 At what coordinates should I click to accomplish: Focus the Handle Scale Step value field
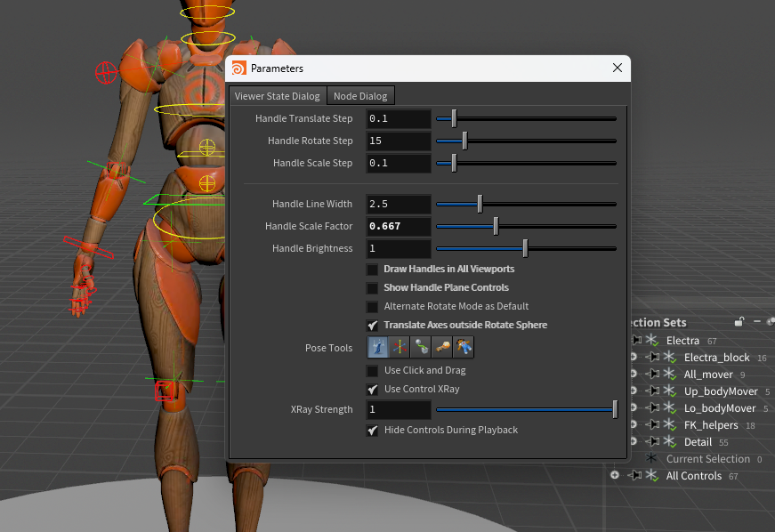(399, 163)
